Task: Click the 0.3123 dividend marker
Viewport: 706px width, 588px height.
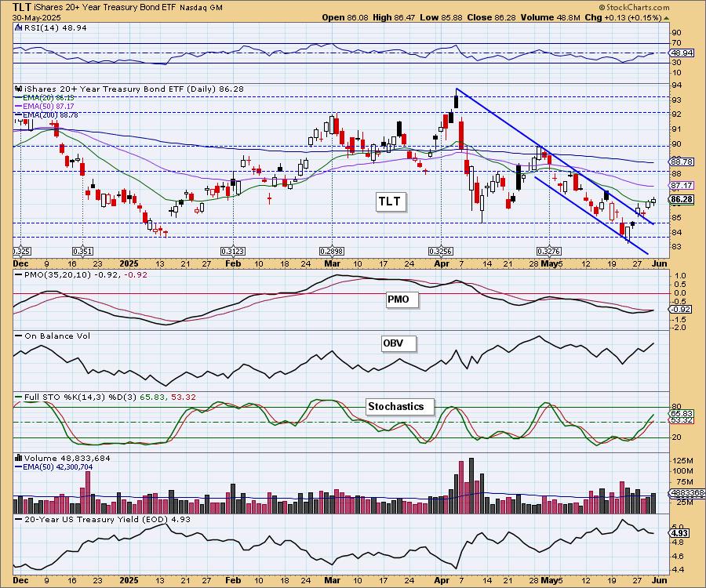Action: coord(233,251)
